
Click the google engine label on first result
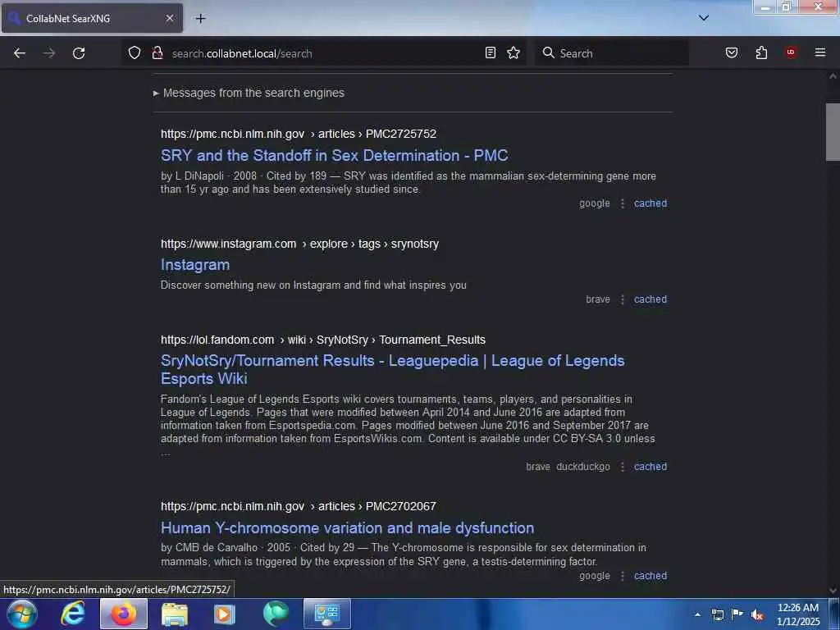pyautogui.click(x=594, y=203)
